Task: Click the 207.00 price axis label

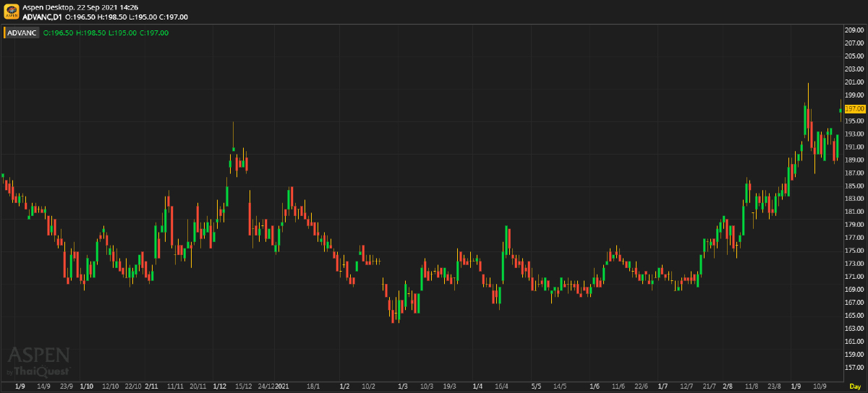Action: pyautogui.click(x=855, y=43)
